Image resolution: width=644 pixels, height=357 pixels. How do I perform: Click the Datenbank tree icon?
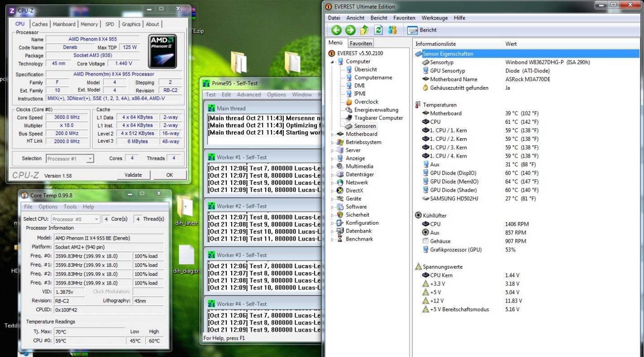click(x=340, y=231)
